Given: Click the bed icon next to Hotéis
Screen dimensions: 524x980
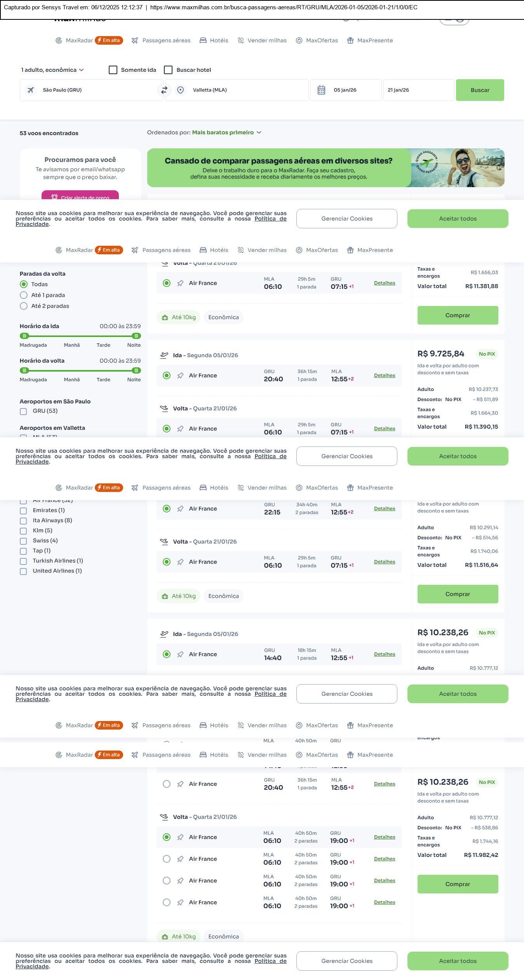Looking at the screenshot, I should pos(203,40).
